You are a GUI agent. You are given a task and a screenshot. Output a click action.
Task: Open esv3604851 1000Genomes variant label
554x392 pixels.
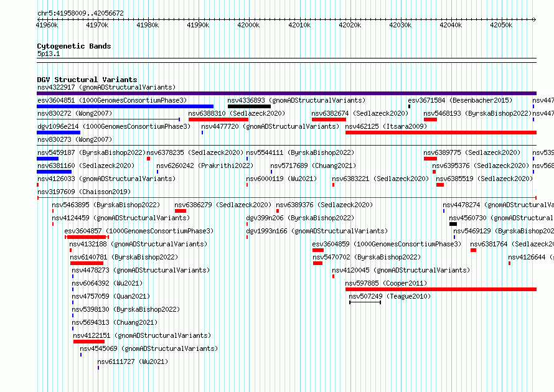tap(112, 100)
